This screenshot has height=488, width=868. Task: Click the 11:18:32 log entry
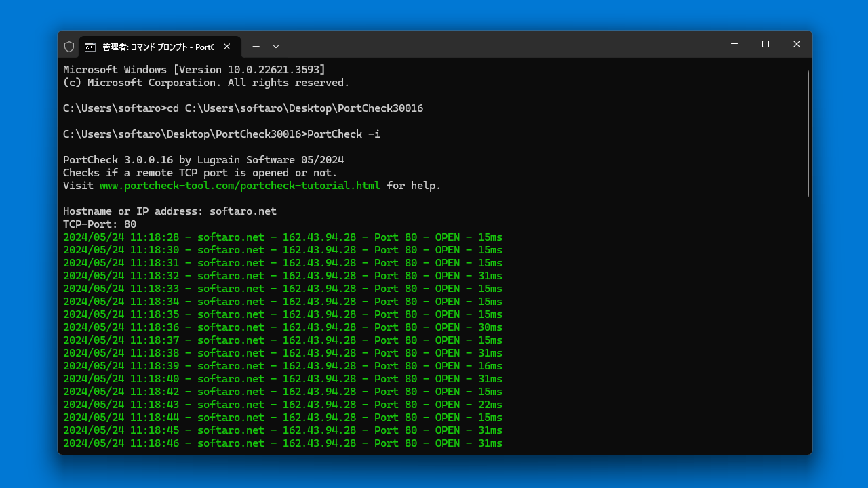pos(283,276)
